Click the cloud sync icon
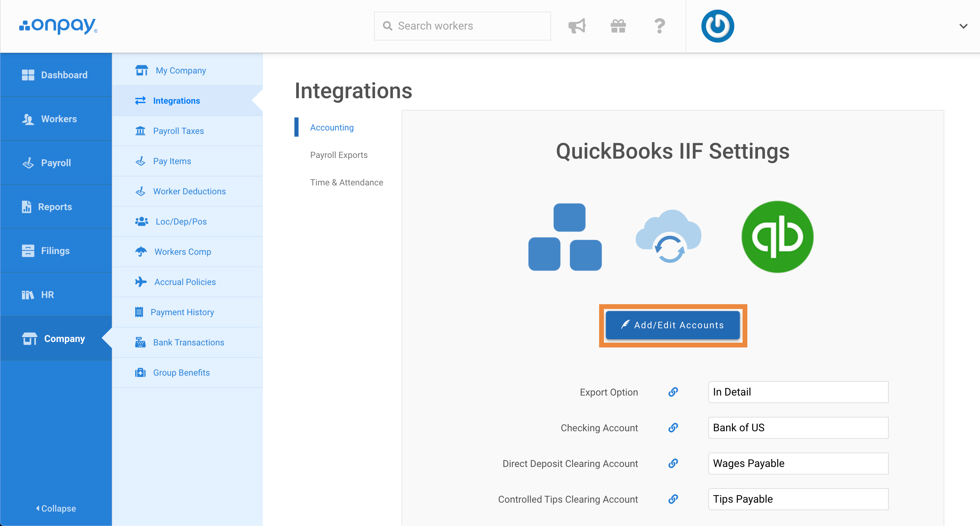Viewport: 980px width, 526px height. tap(669, 236)
